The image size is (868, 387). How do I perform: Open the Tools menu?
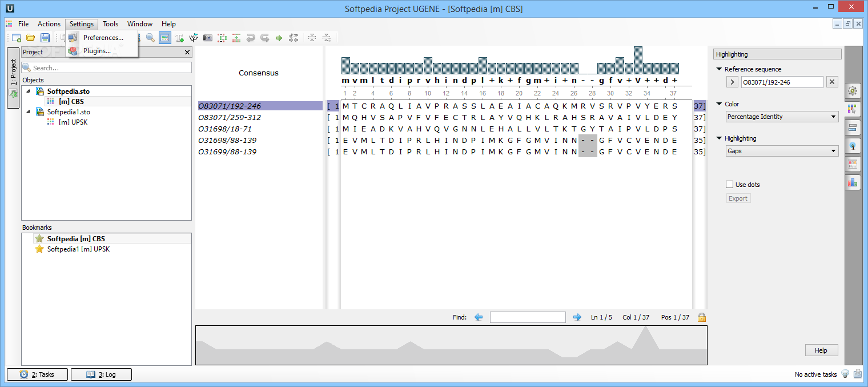point(111,24)
